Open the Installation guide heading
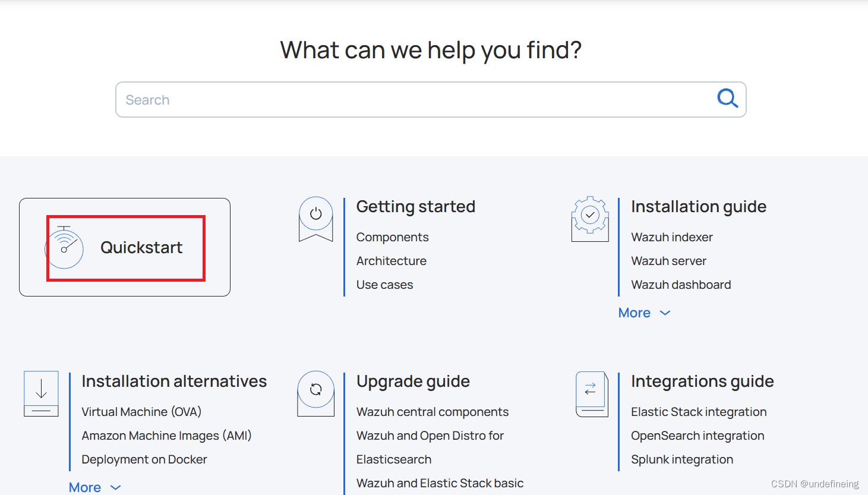The height and width of the screenshot is (495, 868). point(699,206)
